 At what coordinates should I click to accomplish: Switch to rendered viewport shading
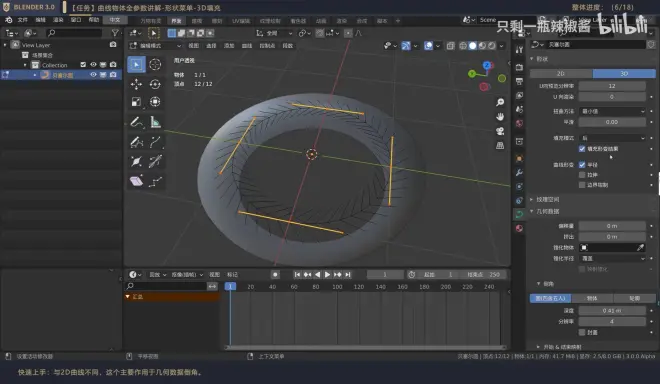click(x=492, y=45)
